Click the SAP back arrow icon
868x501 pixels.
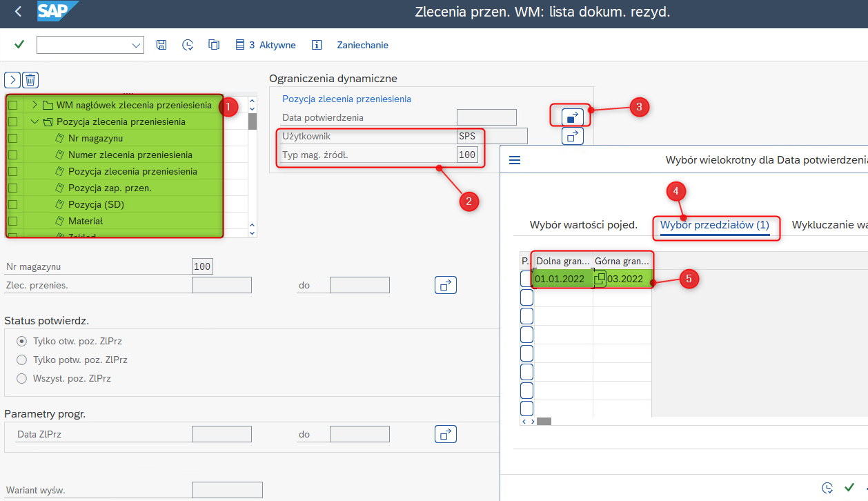pyautogui.click(x=18, y=12)
